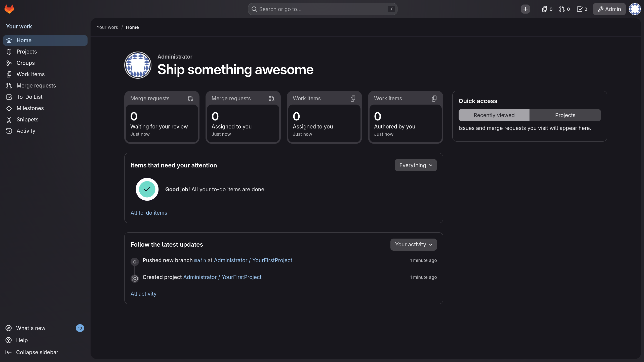Viewport: 644px width, 362px height.
Task: Open the All to-do items link
Action: click(x=149, y=213)
